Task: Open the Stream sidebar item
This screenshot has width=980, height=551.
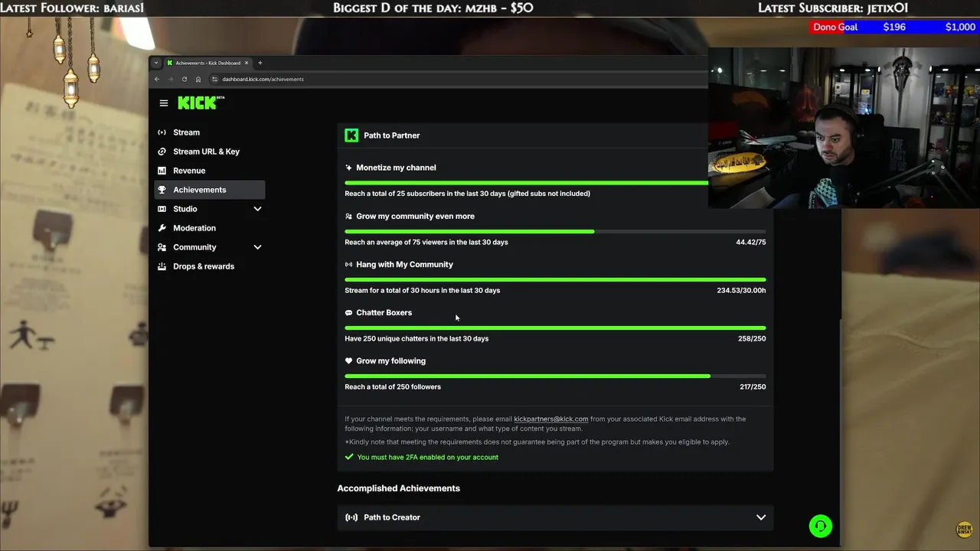Action: pyautogui.click(x=210, y=132)
